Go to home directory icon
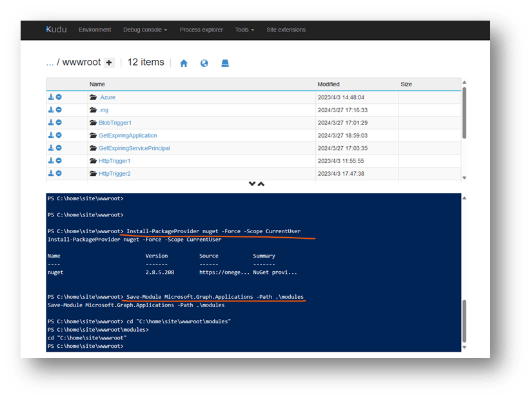The width and height of the screenshot is (532, 400). [x=184, y=63]
